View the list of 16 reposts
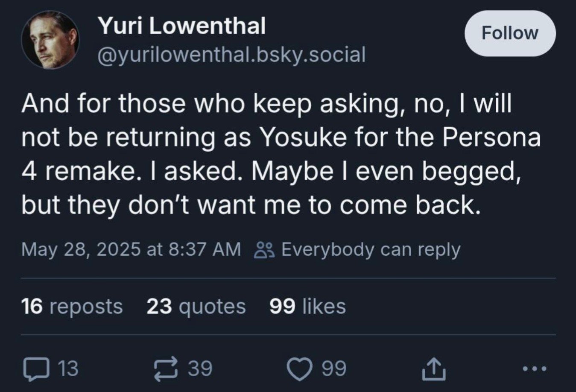 (x=72, y=306)
